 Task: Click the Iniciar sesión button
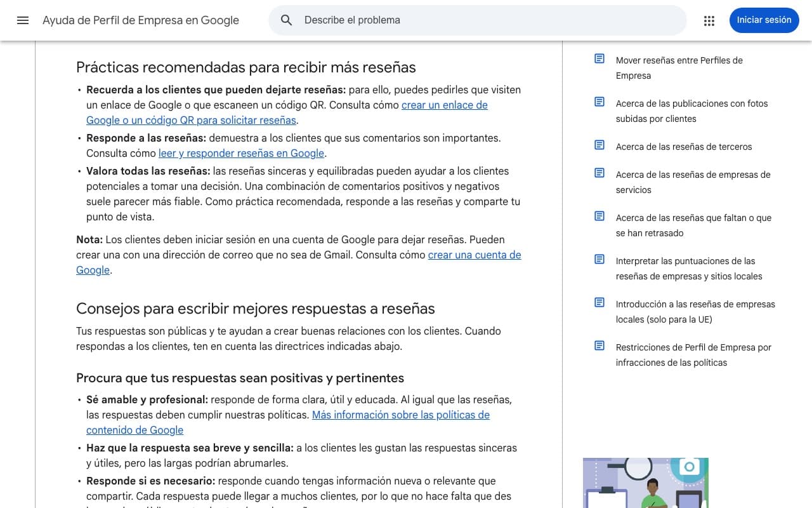[x=764, y=20]
